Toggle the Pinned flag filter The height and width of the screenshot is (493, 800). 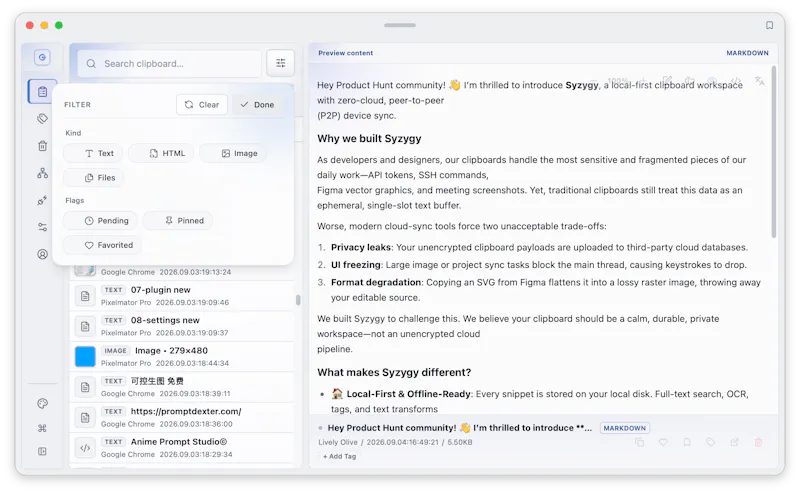[178, 220]
